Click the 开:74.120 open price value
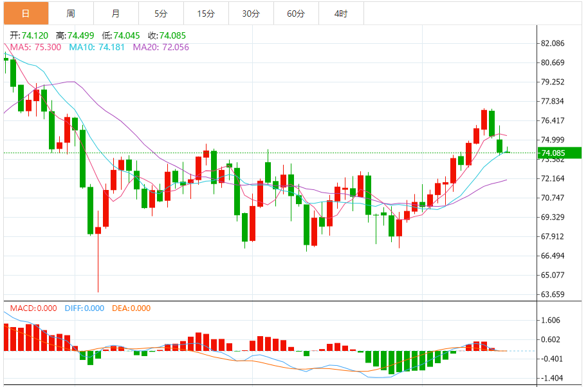This screenshot has height=387, width=588. point(29,35)
